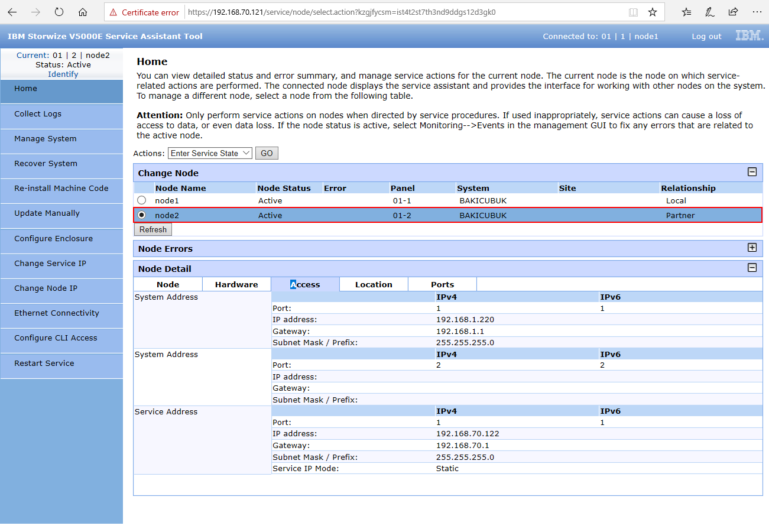This screenshot has width=769, height=532.
Task: Open browser Settings and more menu
Action: tap(757, 12)
